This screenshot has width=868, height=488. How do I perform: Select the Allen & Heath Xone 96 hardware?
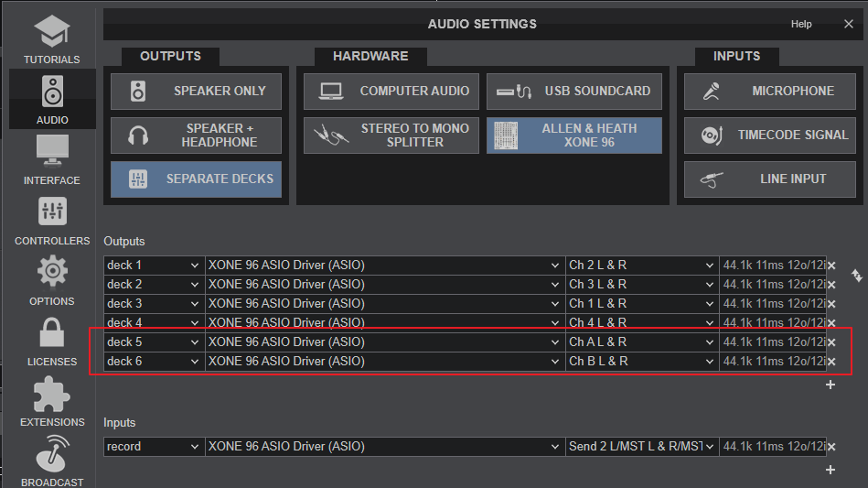573,136
